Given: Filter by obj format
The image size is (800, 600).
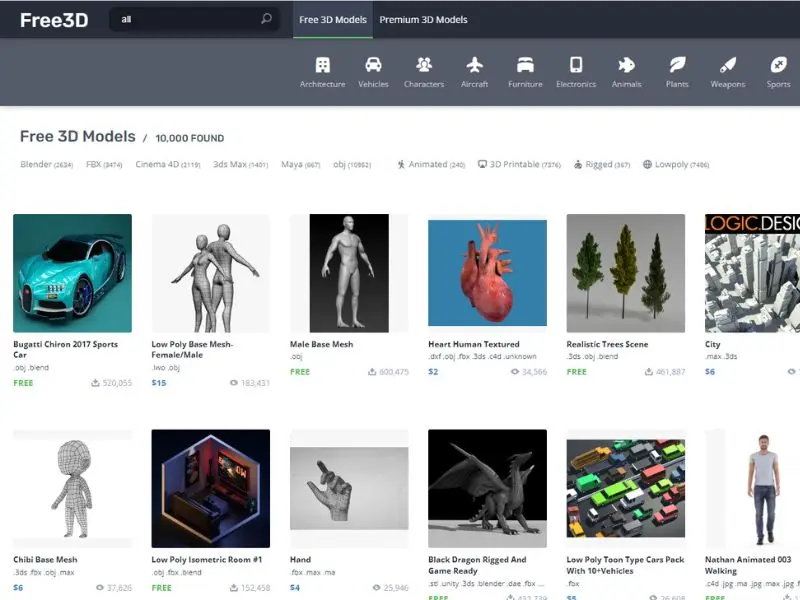Looking at the screenshot, I should (352, 164).
